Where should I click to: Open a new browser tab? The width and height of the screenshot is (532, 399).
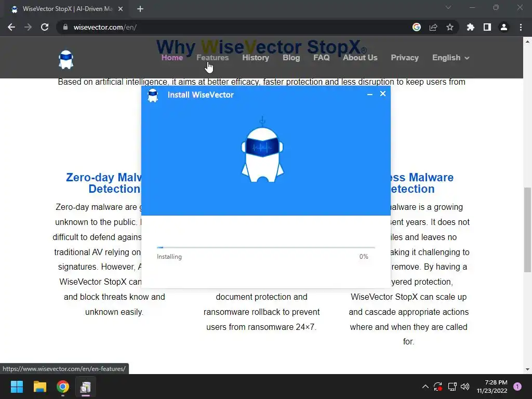[140, 9]
